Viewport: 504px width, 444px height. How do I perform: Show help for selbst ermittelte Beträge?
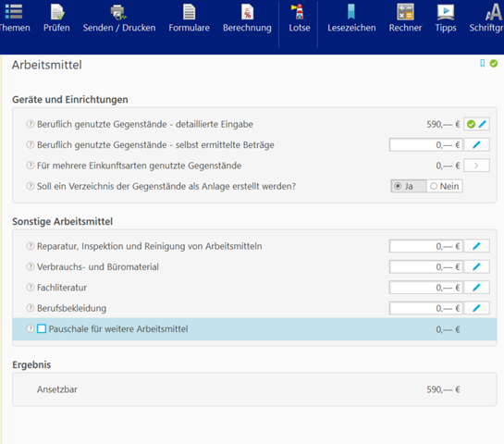coord(31,144)
